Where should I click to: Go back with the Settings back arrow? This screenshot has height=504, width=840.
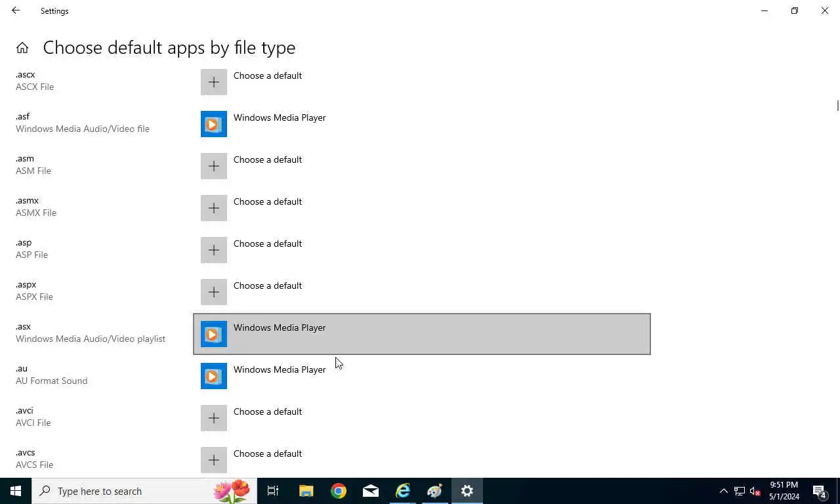pyautogui.click(x=16, y=10)
